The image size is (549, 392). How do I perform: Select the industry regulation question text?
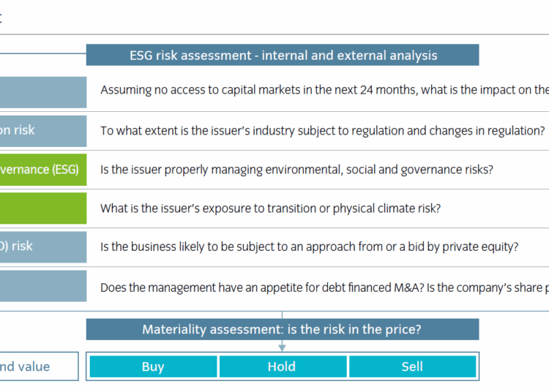click(x=322, y=130)
